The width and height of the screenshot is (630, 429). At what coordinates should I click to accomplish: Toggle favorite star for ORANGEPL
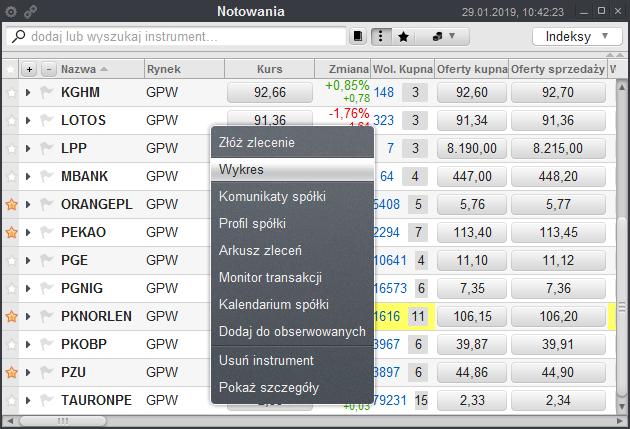[x=11, y=204]
